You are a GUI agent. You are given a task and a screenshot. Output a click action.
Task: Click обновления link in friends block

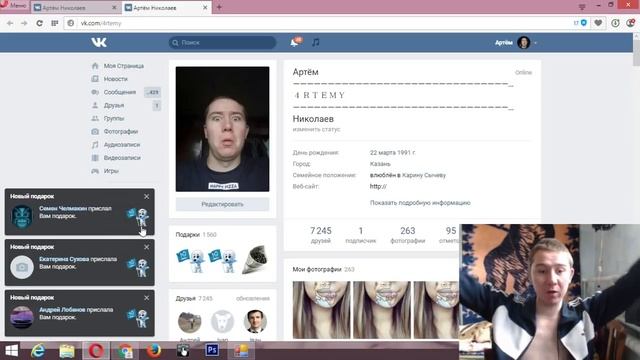tap(253, 298)
